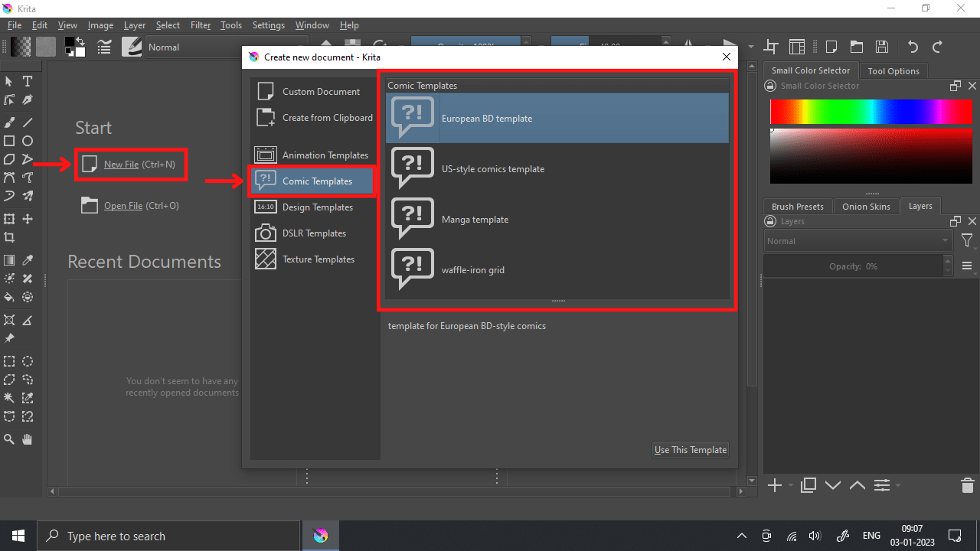This screenshot has height=551, width=980.
Task: Open the Settings menu
Action: tap(269, 25)
